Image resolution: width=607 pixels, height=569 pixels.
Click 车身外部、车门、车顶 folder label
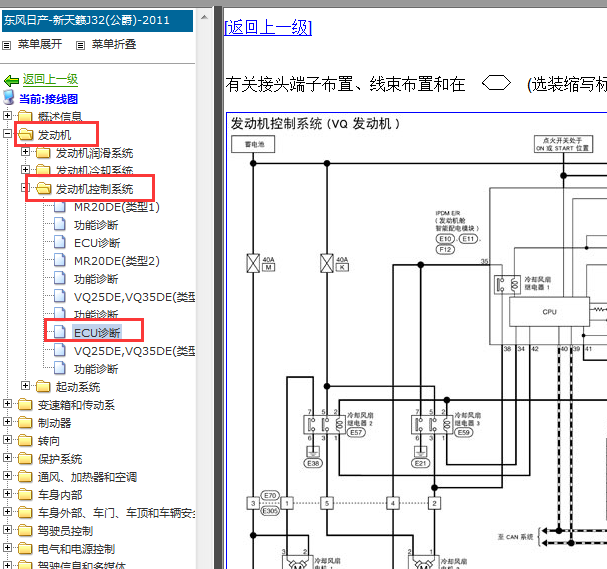[117, 512]
